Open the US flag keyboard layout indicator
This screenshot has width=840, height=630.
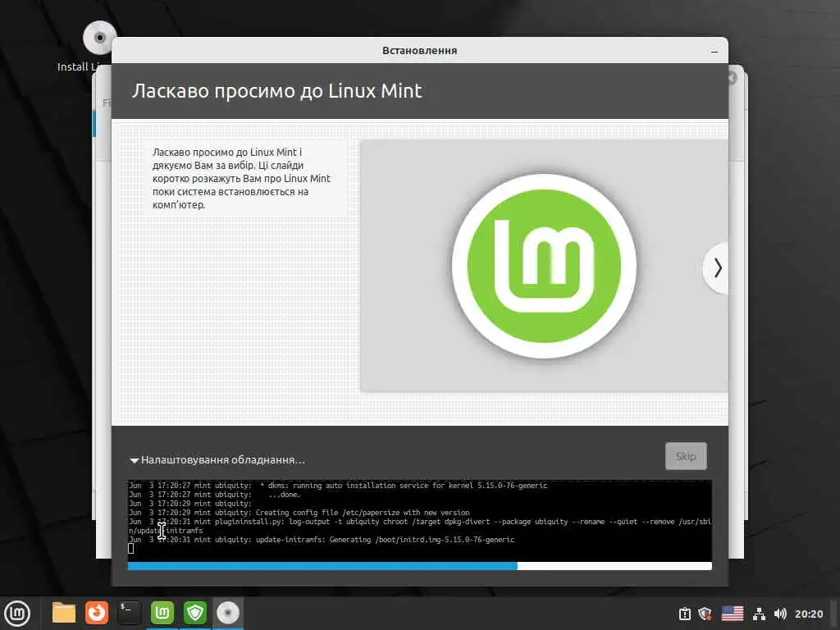pyautogui.click(x=733, y=614)
